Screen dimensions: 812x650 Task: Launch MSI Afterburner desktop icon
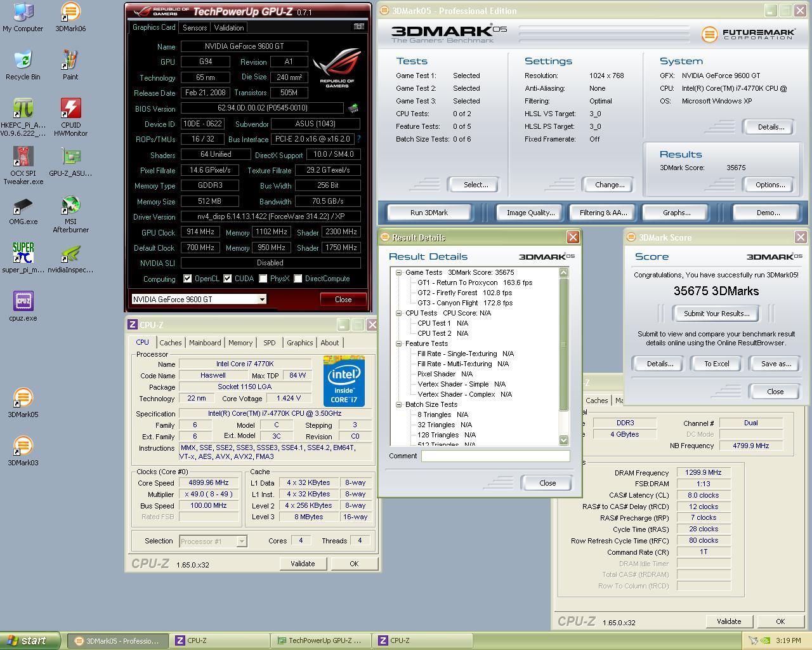(70, 215)
